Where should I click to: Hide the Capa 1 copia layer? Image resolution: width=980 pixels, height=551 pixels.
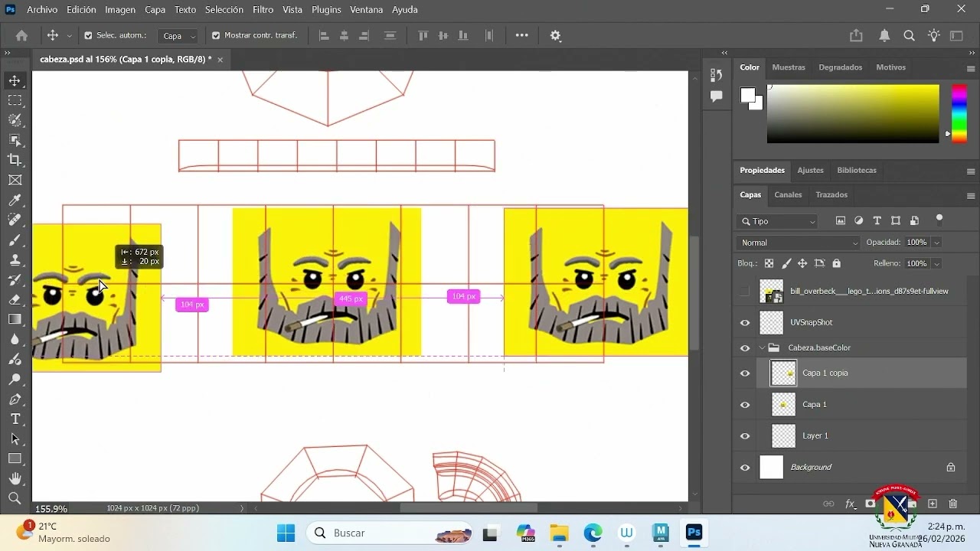pyautogui.click(x=745, y=373)
